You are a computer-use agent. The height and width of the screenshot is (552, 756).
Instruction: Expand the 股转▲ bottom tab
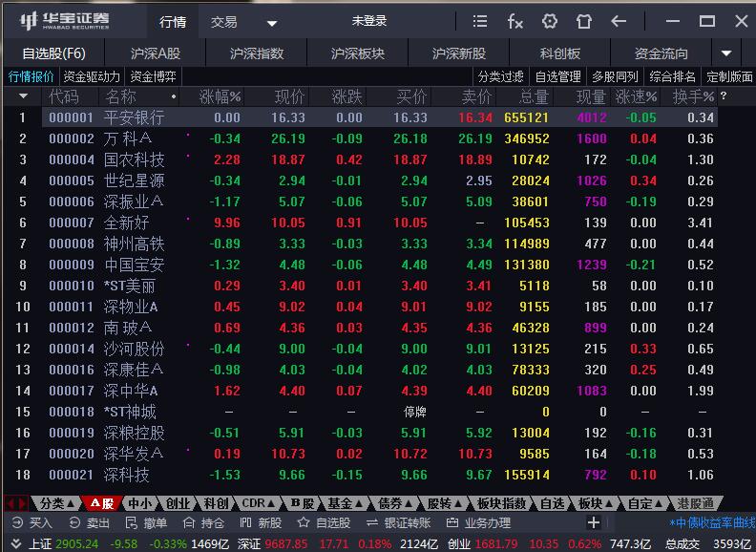(x=445, y=503)
